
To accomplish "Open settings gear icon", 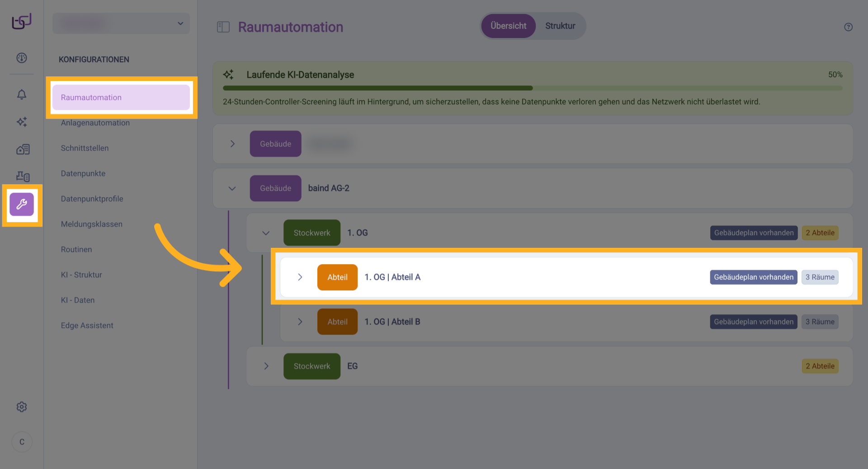I will point(22,407).
